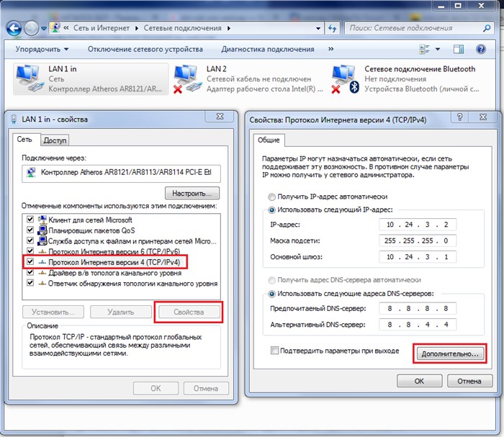
Task: Click the 'Маска подсети' field
Action: pyautogui.click(x=418, y=240)
